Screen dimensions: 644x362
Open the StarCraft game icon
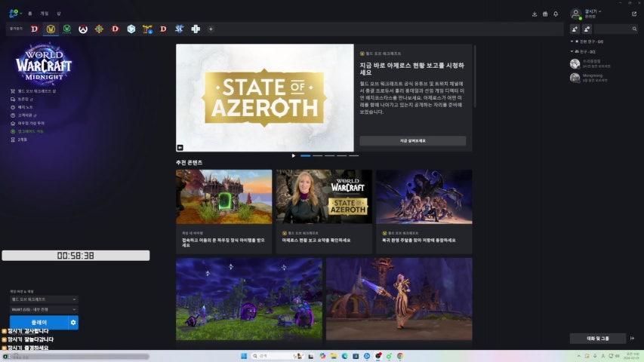179,29
